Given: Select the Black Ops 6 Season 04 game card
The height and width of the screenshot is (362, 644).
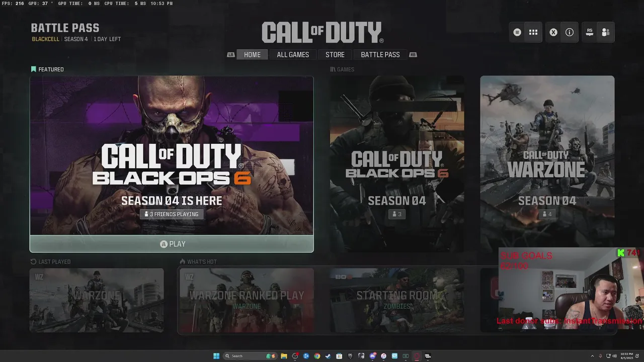Looking at the screenshot, I should [x=397, y=163].
